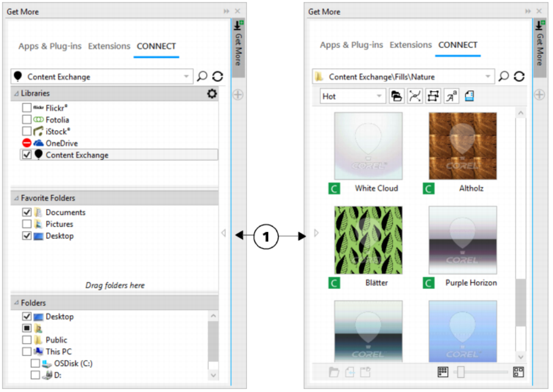Open Content Exchange\Fills\Nature path dropdown
The width and height of the screenshot is (553, 392).
coord(488,77)
